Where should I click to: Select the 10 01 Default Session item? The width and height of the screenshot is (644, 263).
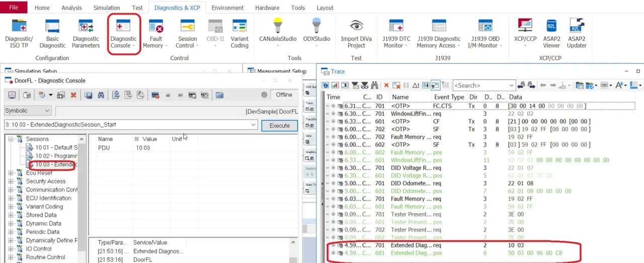(55, 148)
